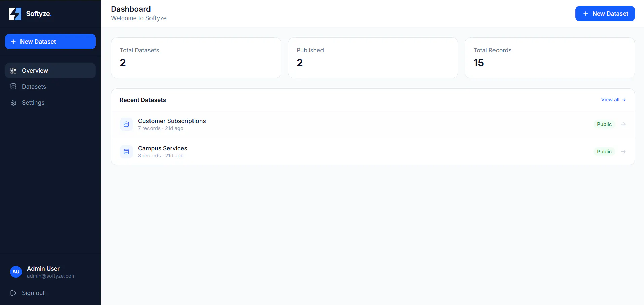
Task: Click the Dashboard page title
Action: (x=131, y=9)
